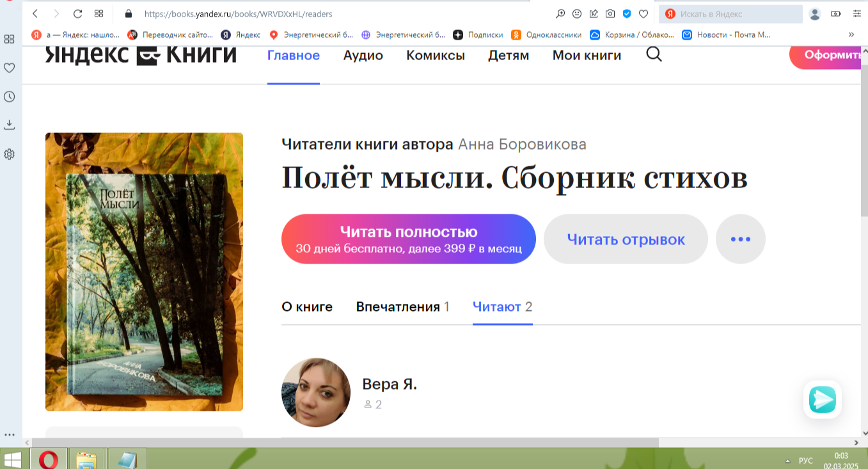Open sidebar workspaces grid icon
The width and height of the screenshot is (868, 469).
(x=10, y=39)
